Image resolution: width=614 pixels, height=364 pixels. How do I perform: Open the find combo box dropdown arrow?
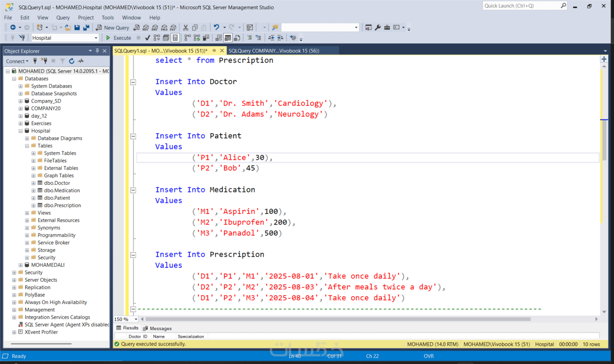[x=356, y=28]
